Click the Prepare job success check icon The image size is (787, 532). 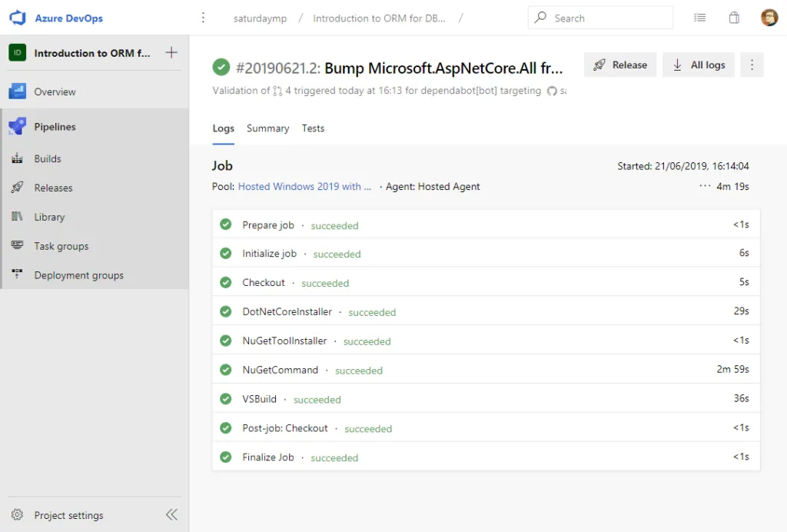tap(226, 224)
